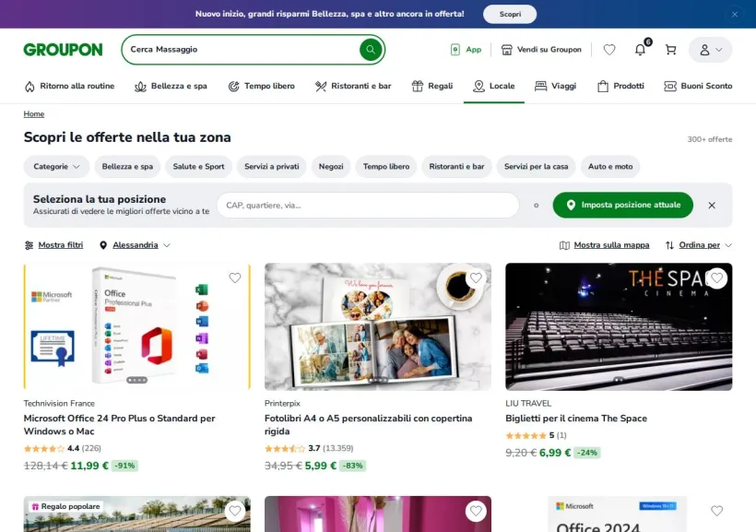Click the 6,99 € price
The width and height of the screenshot is (756, 532).
(x=555, y=453)
